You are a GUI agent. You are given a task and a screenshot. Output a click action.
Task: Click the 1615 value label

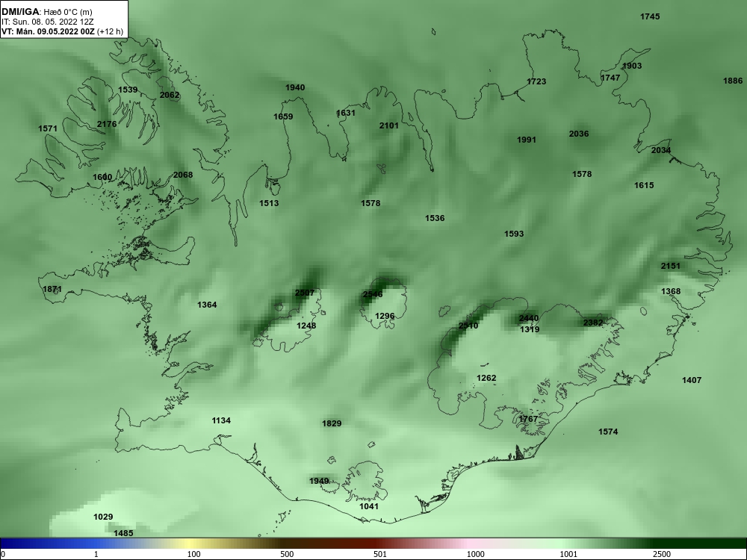[x=644, y=185]
